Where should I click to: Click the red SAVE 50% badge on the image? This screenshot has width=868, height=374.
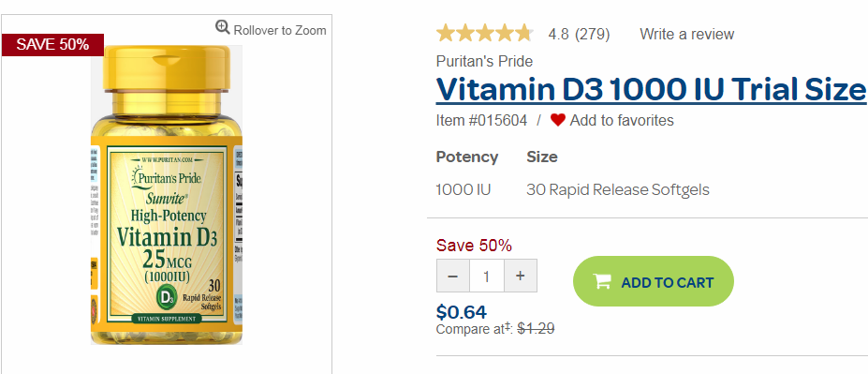click(x=52, y=45)
